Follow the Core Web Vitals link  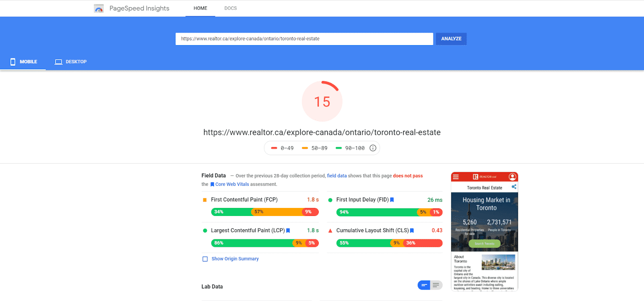[232, 184]
